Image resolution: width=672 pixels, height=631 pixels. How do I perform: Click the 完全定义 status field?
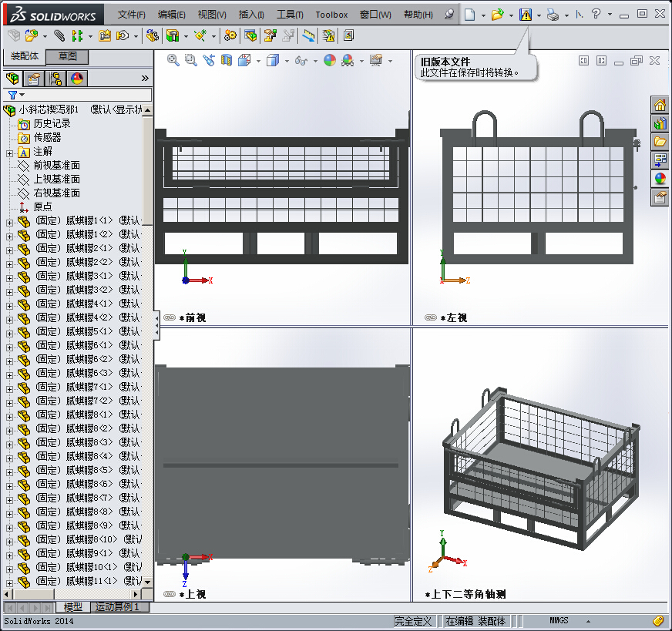413,621
